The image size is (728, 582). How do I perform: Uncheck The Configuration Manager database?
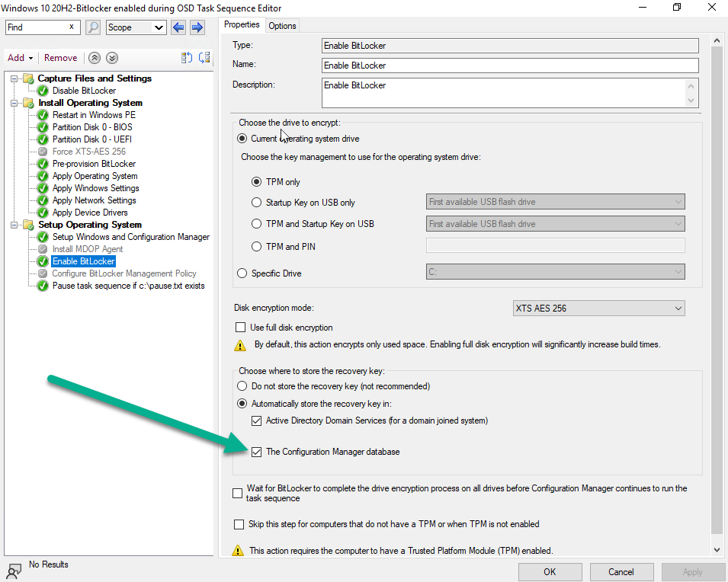256,452
